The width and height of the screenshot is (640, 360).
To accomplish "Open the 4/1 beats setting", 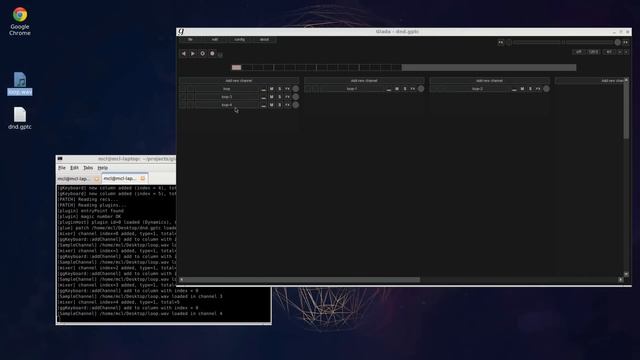I will pyautogui.click(x=609, y=52).
